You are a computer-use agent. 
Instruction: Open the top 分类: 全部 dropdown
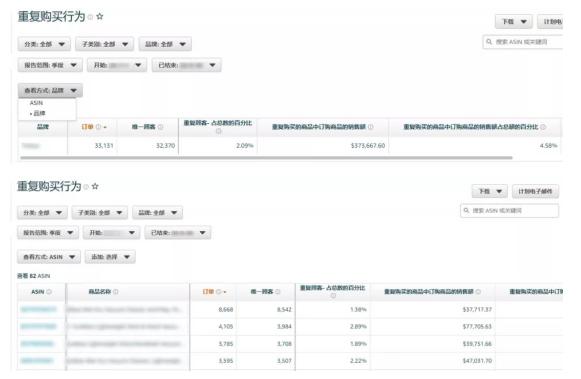[x=44, y=44]
